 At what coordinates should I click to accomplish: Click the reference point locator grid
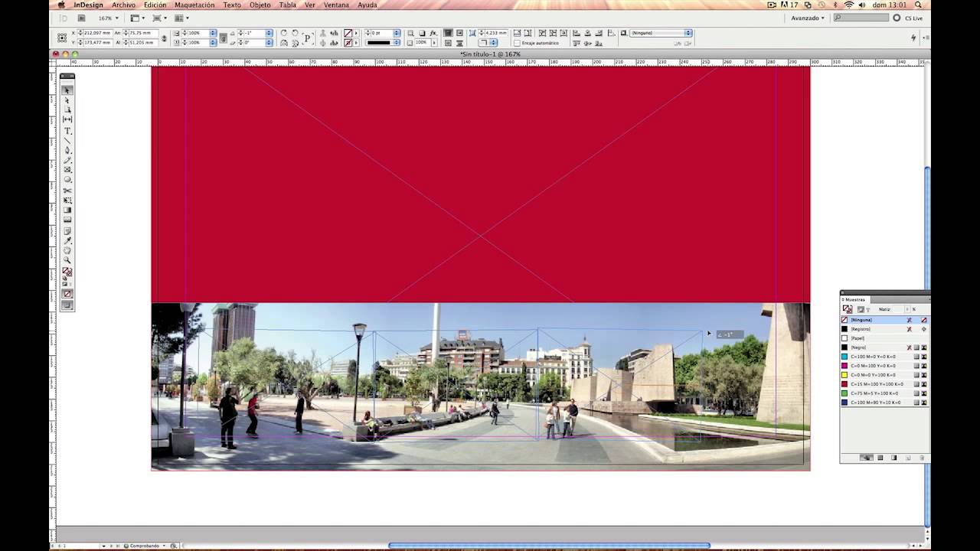[62, 37]
